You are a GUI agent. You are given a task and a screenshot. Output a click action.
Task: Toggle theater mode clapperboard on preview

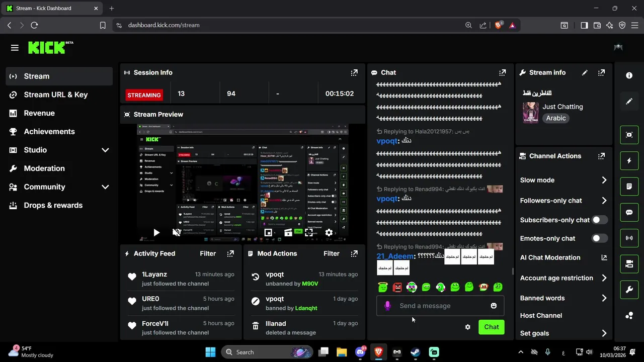click(288, 232)
